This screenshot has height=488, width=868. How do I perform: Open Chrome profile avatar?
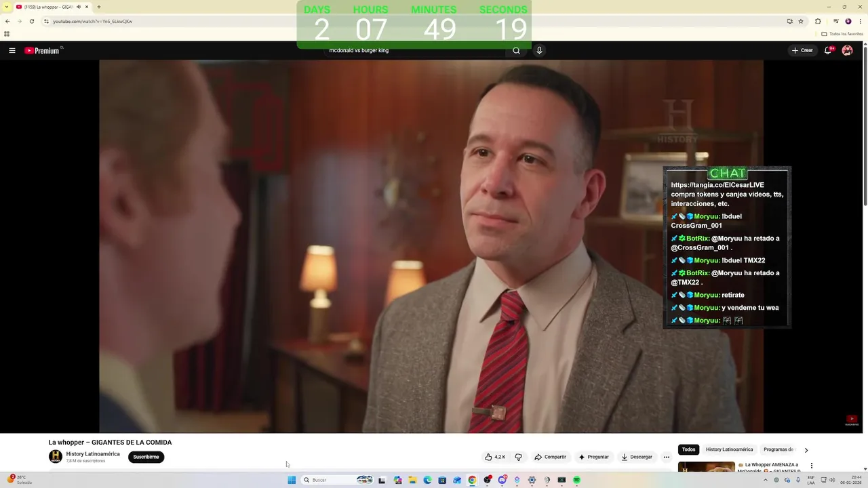tap(848, 21)
